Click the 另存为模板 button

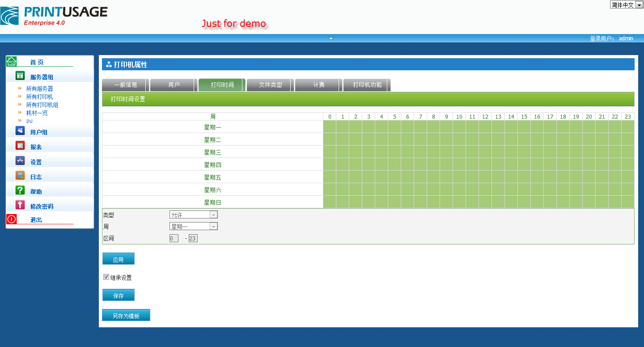tap(126, 316)
